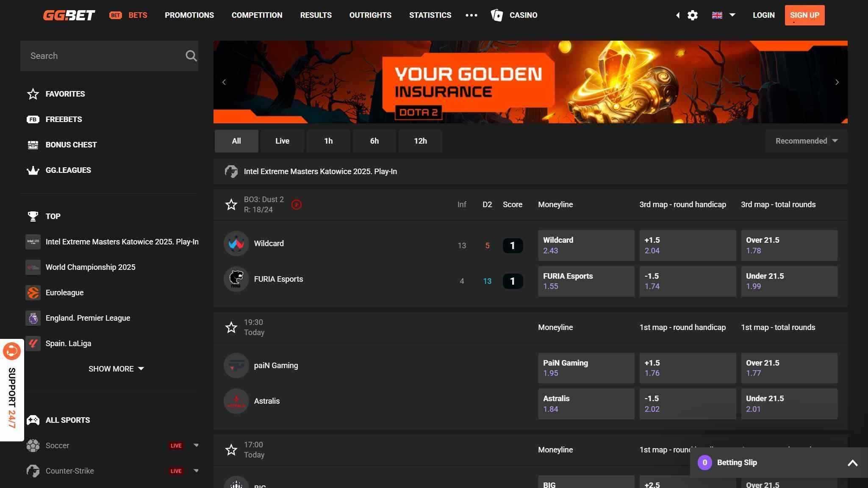Image resolution: width=868 pixels, height=488 pixels.
Task: Pick PaiN Gaming moneyline 1.95
Action: point(586,368)
